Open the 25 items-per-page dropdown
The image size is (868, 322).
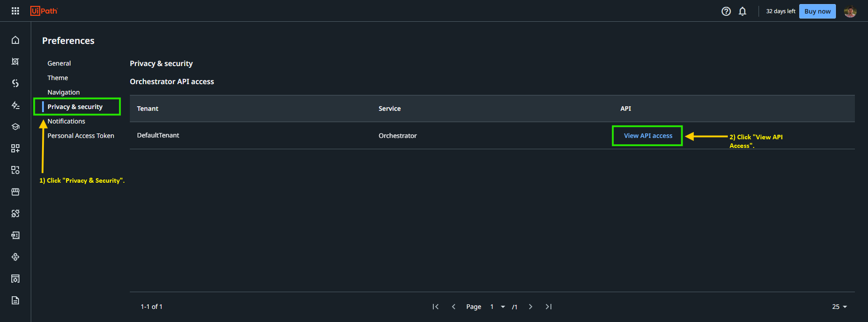tap(840, 307)
